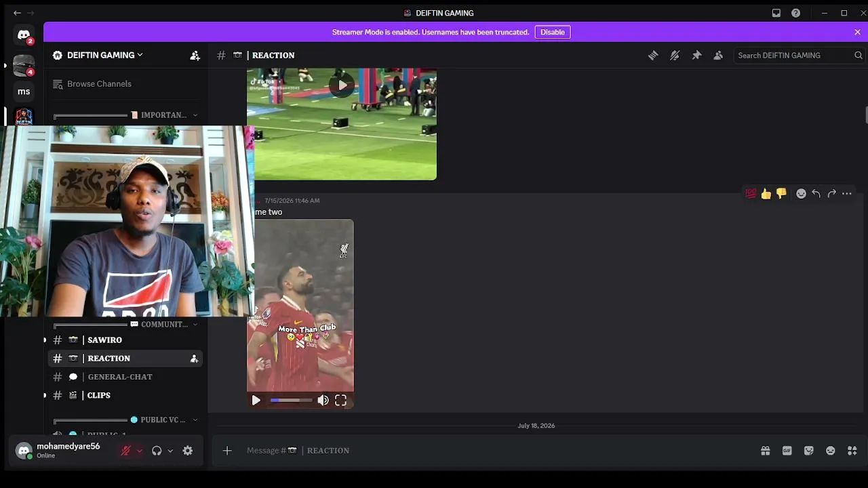The height and width of the screenshot is (488, 868).
Task: Go back with the navigation arrow
Action: tap(17, 13)
